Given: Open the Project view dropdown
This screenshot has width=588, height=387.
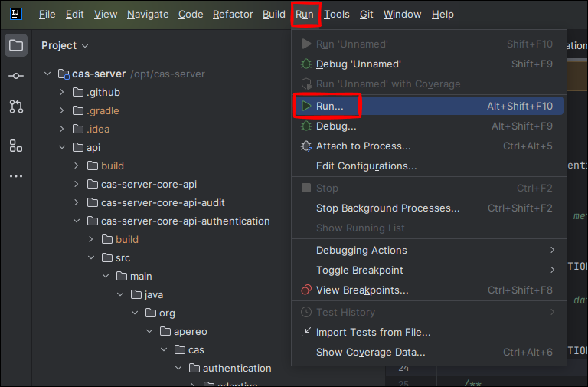Looking at the screenshot, I should coord(64,46).
